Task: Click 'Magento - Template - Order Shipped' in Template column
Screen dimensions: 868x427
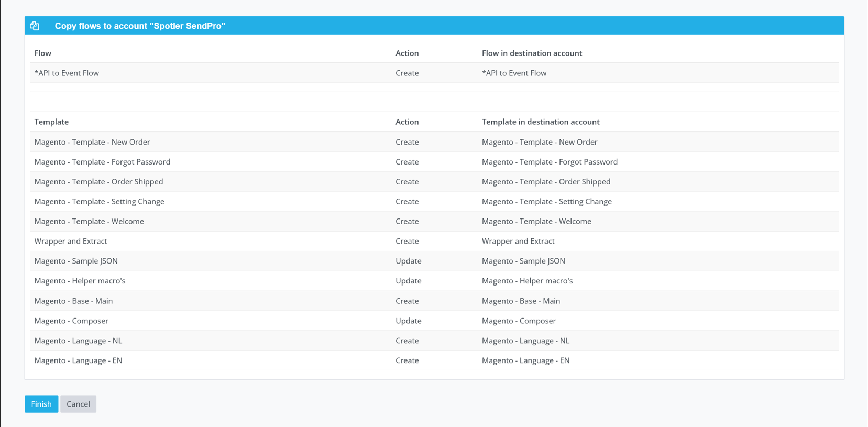Action: point(98,182)
